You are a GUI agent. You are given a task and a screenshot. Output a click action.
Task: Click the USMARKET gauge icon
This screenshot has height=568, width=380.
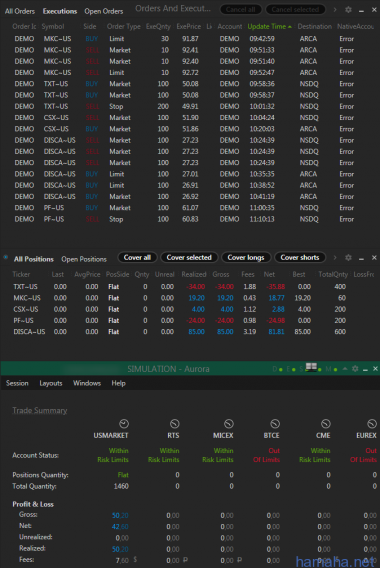124,423
